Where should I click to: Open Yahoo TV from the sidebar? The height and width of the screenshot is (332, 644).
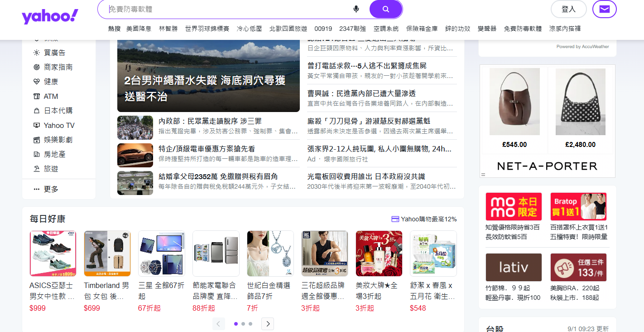click(59, 125)
